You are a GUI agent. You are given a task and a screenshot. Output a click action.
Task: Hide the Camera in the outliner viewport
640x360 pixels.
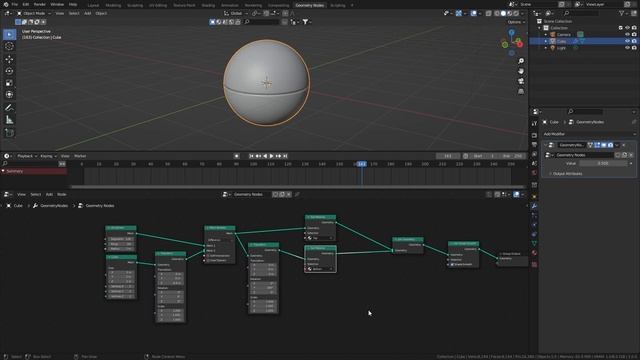click(x=627, y=35)
